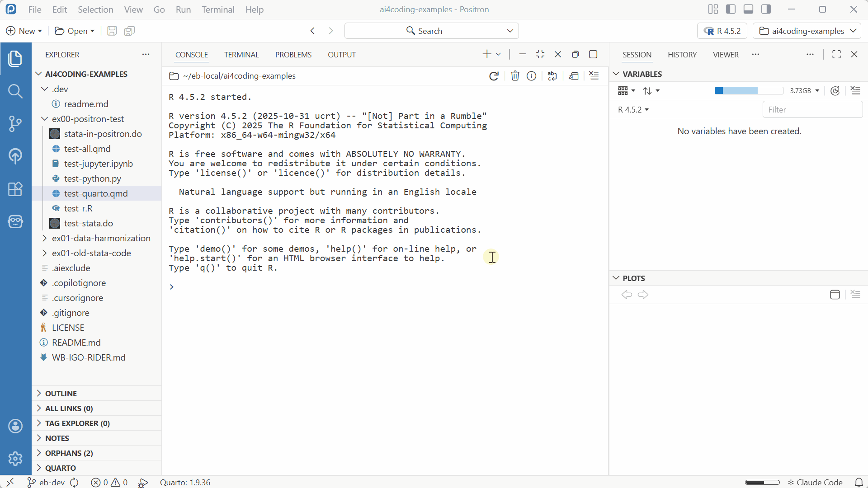Screen dimensions: 868x488
Task: Open the Posit Publisher view icon
Action: pos(15,156)
